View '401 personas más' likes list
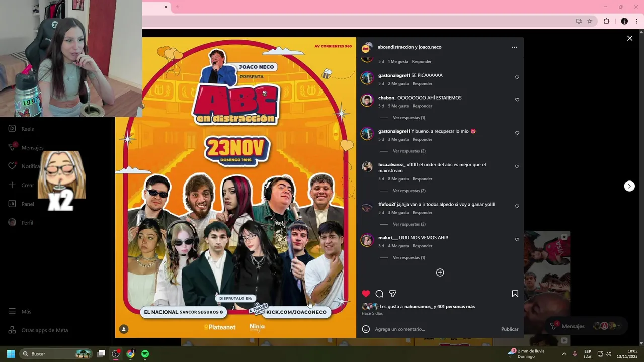The height and width of the screenshot is (362, 644). tap(456, 307)
